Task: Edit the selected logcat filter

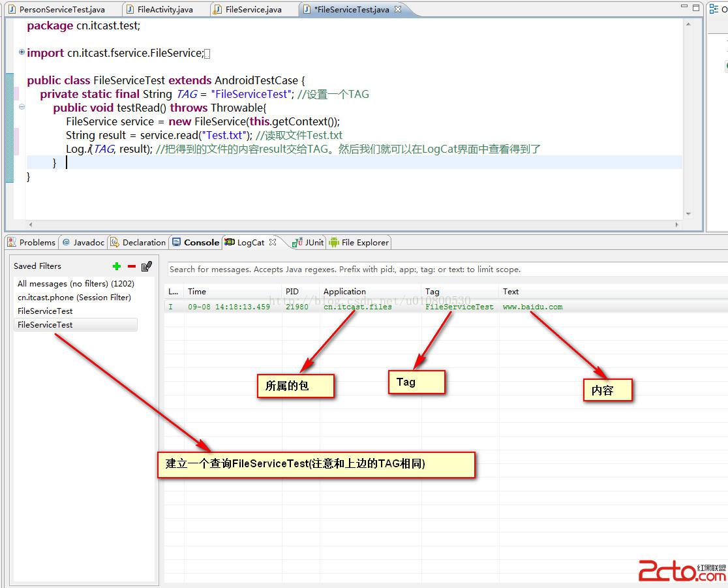Action: point(147,266)
